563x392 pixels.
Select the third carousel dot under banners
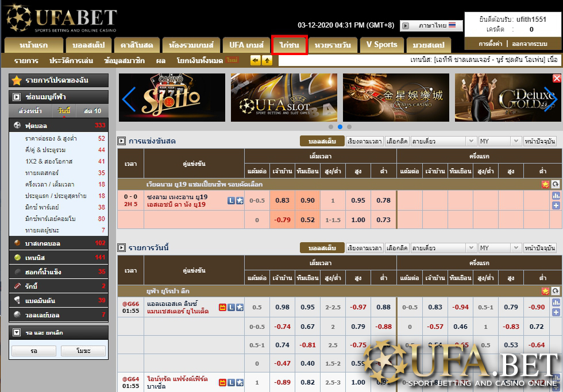349,127
